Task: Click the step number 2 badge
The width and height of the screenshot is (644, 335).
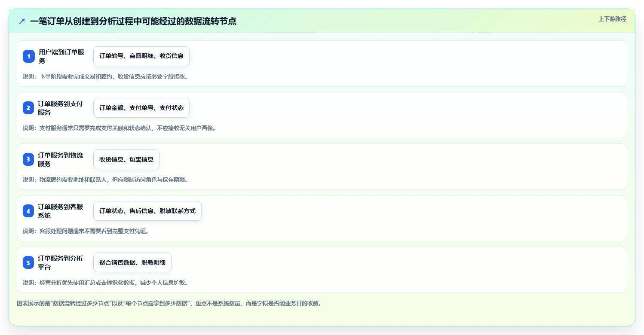Action: pyautogui.click(x=28, y=108)
